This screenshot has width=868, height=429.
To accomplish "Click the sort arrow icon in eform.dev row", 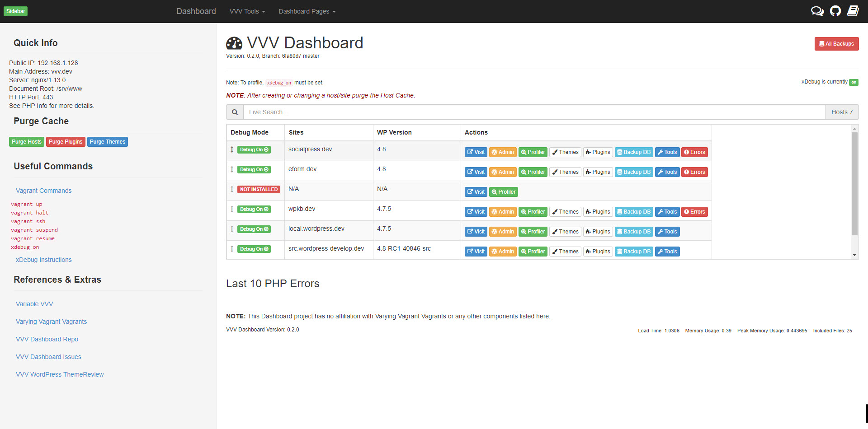I will coord(232,169).
